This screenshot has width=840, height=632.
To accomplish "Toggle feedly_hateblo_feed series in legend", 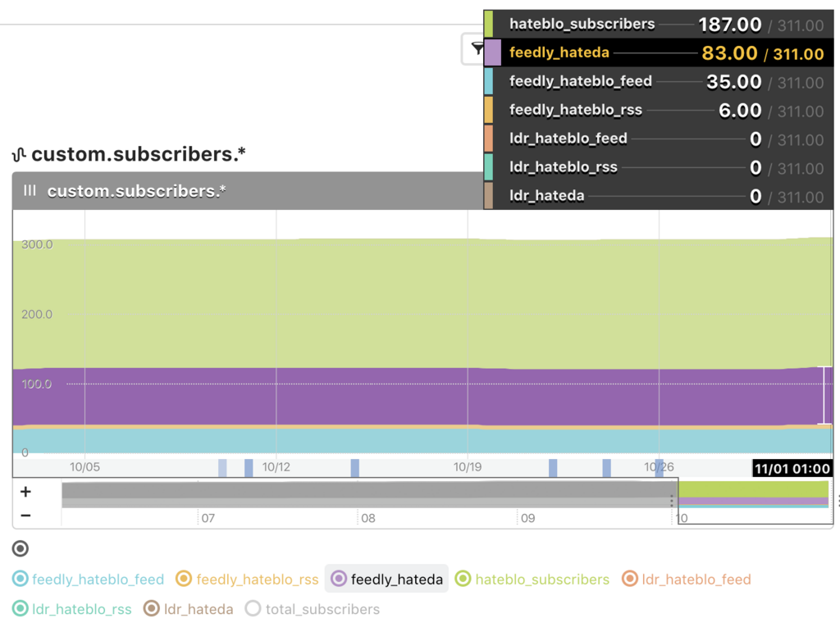I will [89, 579].
